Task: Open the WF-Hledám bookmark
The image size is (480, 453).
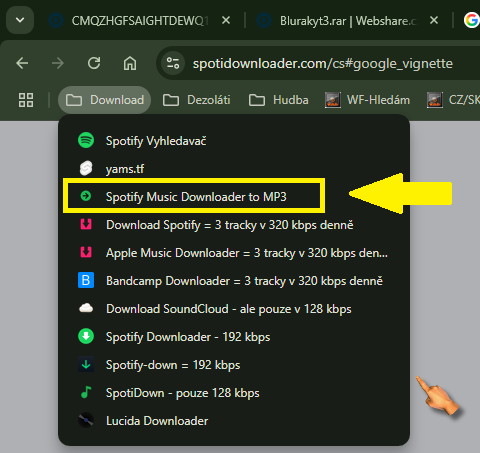Action: point(367,100)
